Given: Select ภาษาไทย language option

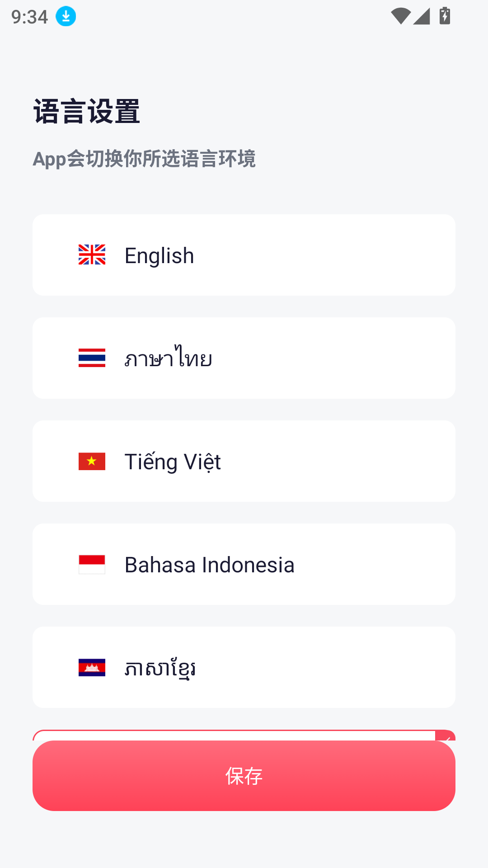Looking at the screenshot, I should tap(244, 358).
